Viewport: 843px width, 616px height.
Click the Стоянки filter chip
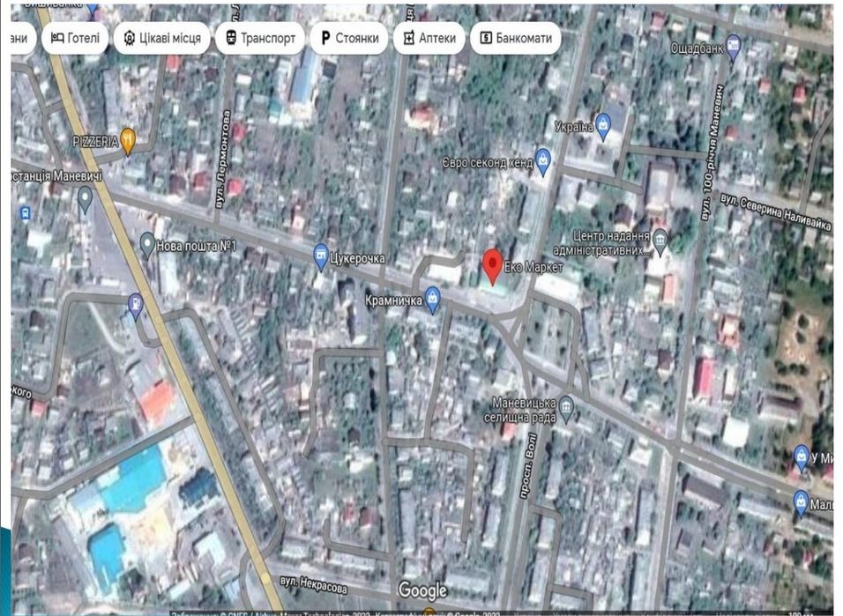click(x=348, y=38)
